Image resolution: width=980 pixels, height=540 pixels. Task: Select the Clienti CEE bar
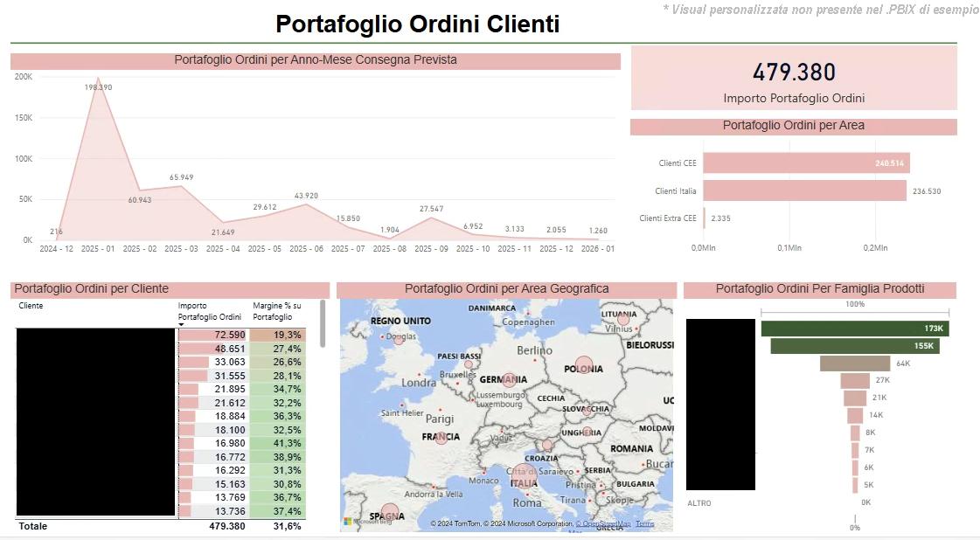(x=806, y=163)
